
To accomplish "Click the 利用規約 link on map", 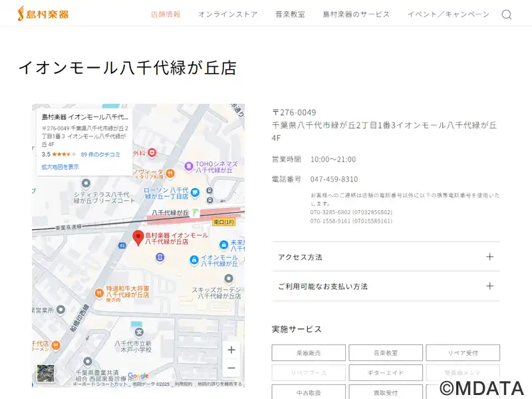I will click(x=184, y=384).
